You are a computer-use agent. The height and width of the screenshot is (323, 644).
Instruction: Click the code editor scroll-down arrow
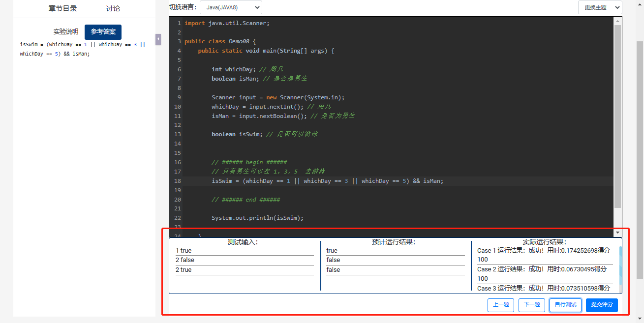pos(617,233)
